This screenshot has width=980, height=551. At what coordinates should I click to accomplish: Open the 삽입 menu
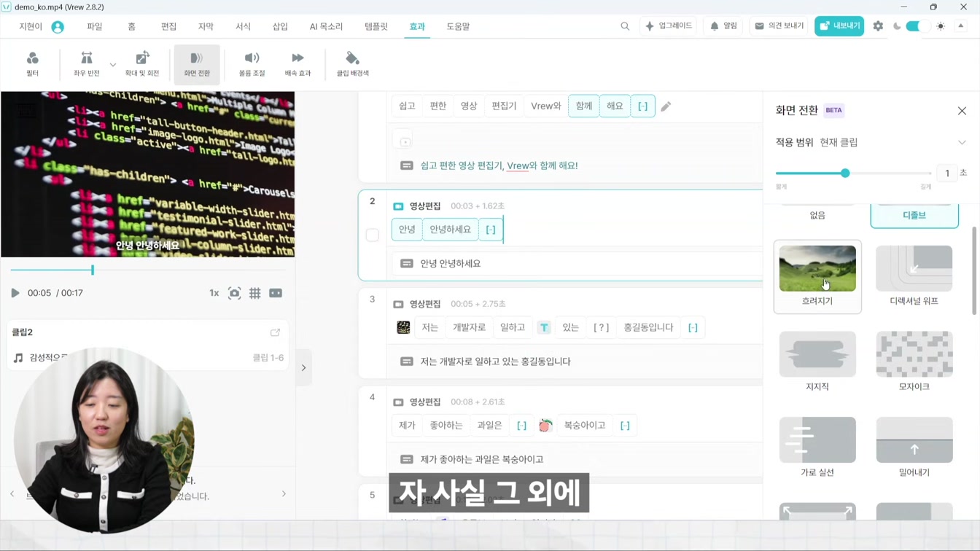[281, 26]
